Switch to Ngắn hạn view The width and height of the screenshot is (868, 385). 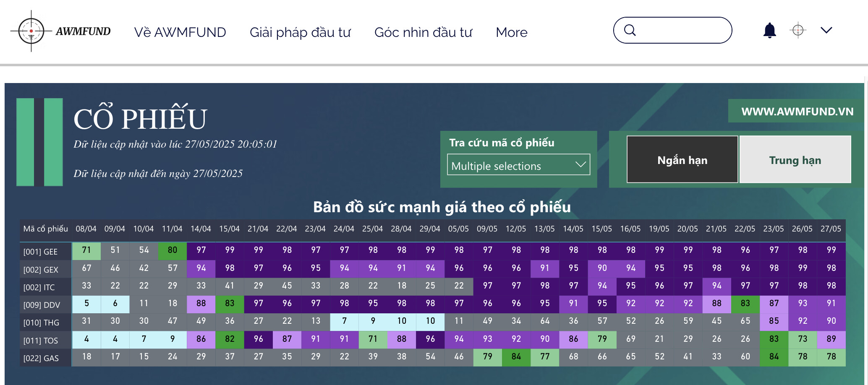pyautogui.click(x=682, y=160)
